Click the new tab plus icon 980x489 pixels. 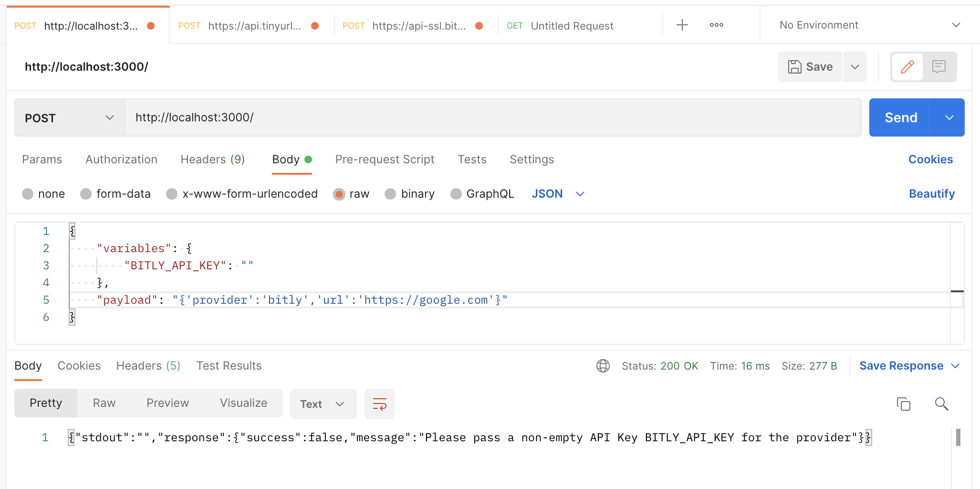pos(682,25)
